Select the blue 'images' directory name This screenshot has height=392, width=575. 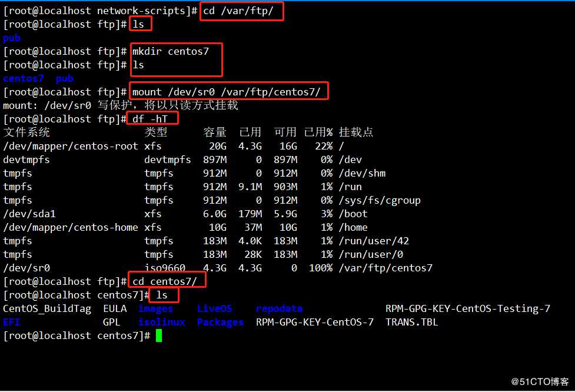coord(156,309)
